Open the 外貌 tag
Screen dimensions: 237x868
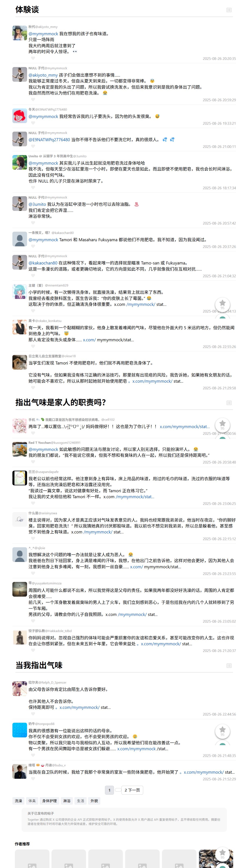(x=94, y=801)
